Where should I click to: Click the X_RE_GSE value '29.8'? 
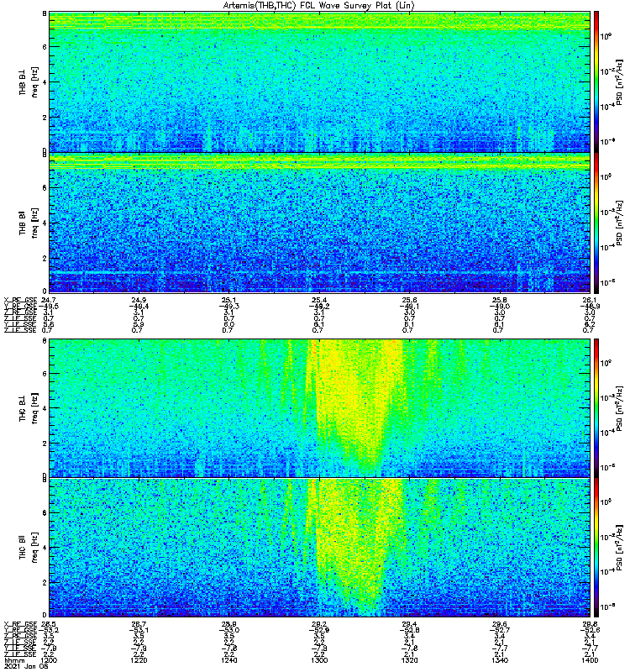(590, 624)
